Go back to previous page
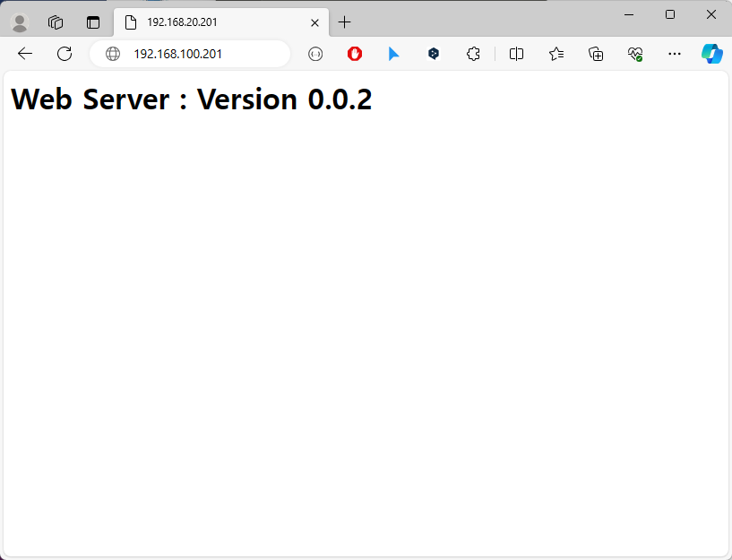This screenshot has height=560, width=732. pos(25,54)
